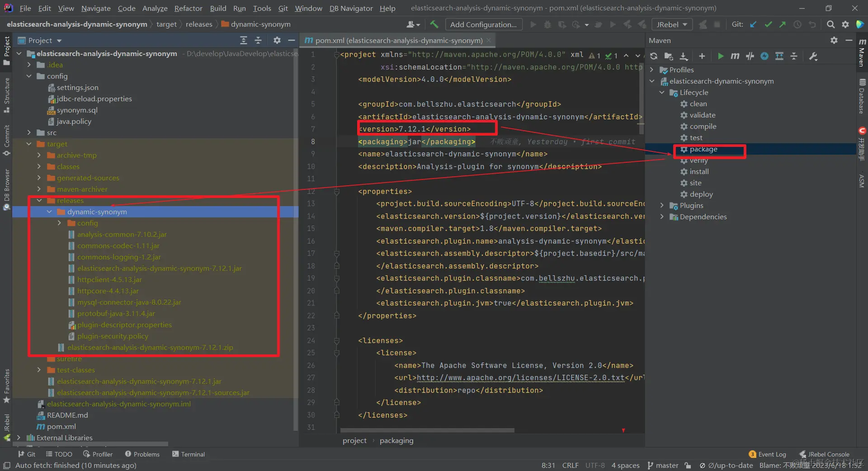Expand Maven Profiles node

tap(652, 70)
